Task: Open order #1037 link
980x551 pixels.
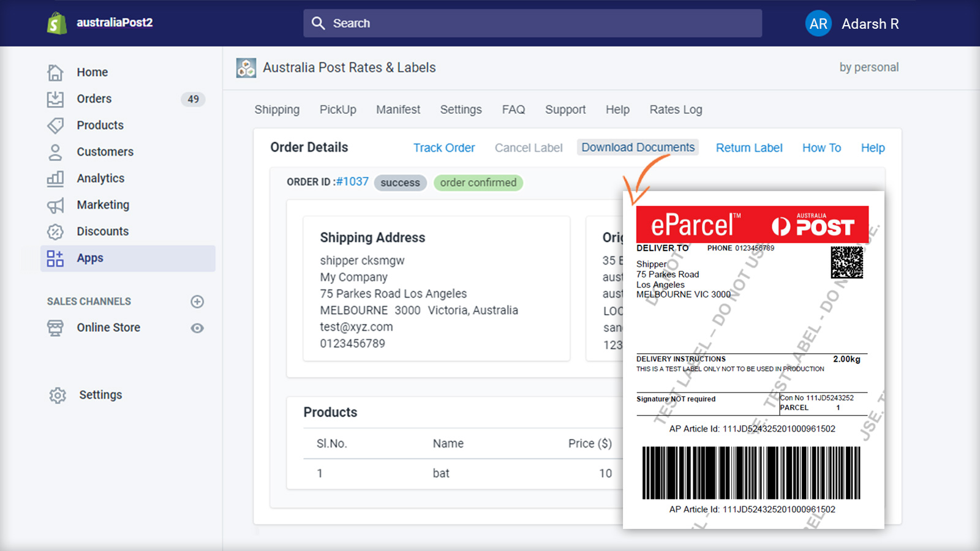Action: point(352,182)
